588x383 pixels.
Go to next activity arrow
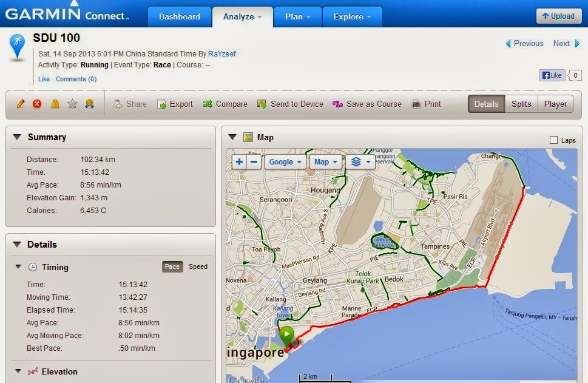(x=577, y=44)
